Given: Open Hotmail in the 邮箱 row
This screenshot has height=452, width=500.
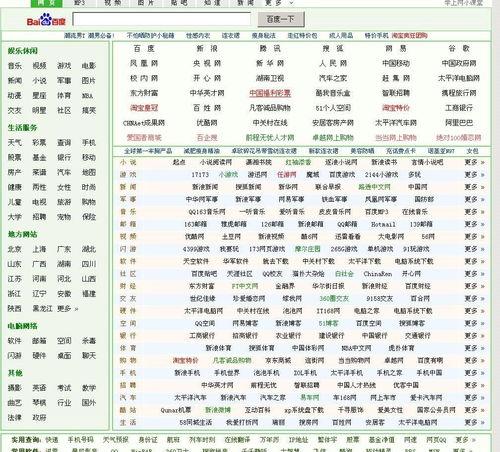Looking at the screenshot, I should (383, 224).
